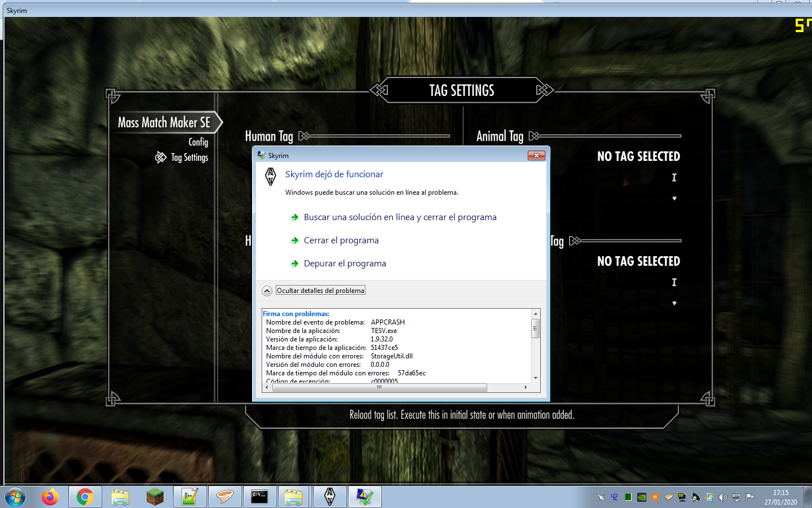Open the volume speaker tray control
This screenshot has width=812, height=508.
(722, 497)
